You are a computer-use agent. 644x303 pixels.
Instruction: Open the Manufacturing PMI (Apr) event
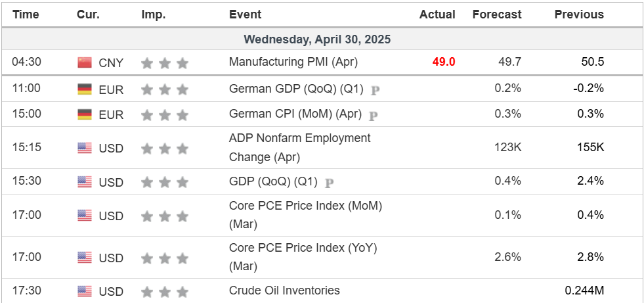point(293,62)
